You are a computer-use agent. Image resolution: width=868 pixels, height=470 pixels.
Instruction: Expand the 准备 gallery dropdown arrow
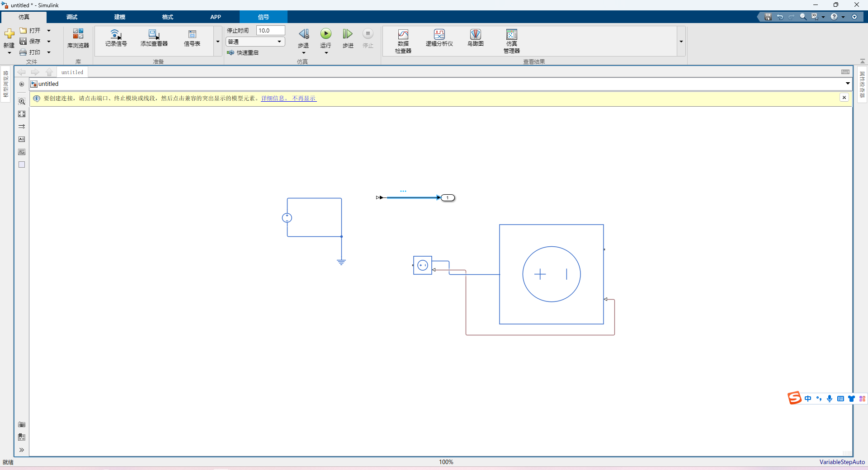point(218,42)
